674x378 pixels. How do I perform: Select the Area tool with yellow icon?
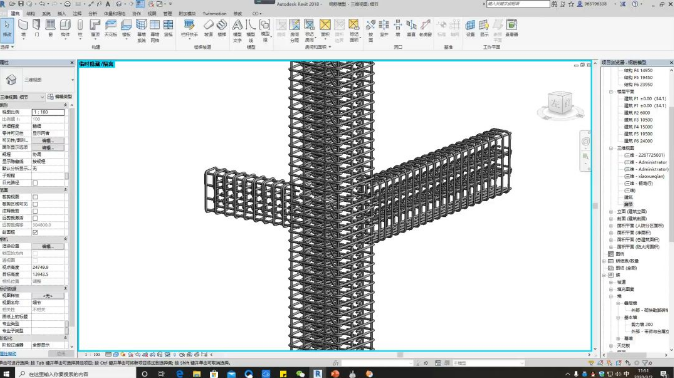325,29
